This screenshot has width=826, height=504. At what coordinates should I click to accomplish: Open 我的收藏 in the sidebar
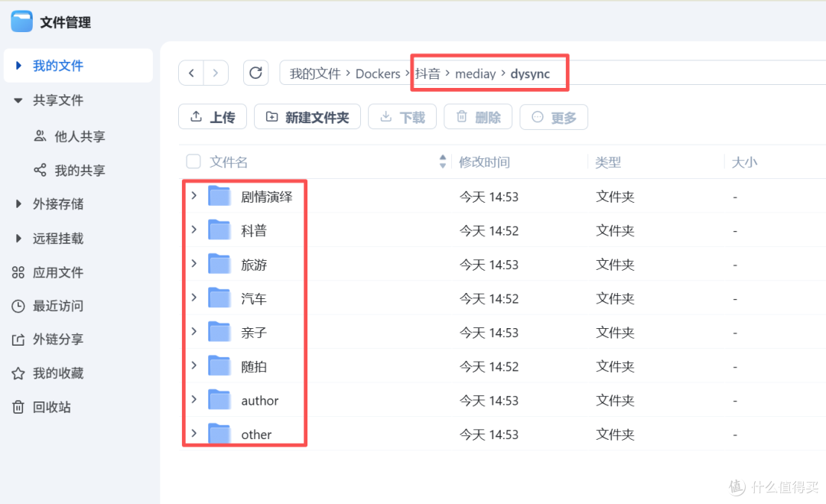48,373
